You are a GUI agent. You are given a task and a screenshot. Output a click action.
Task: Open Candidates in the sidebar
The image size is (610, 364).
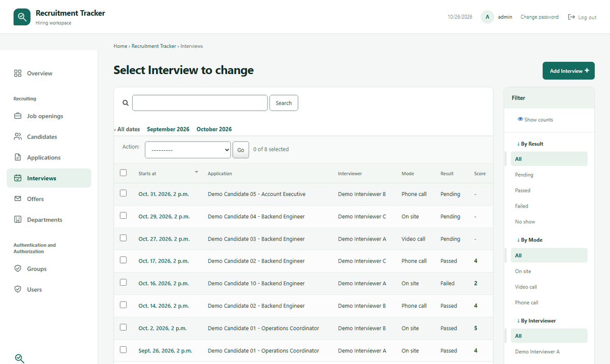coord(49,137)
